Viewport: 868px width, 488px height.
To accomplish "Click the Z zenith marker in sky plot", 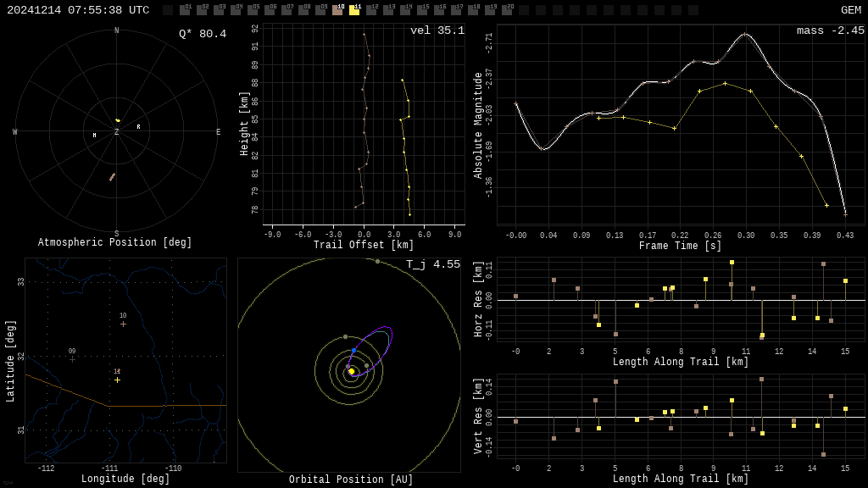I will pos(117,132).
